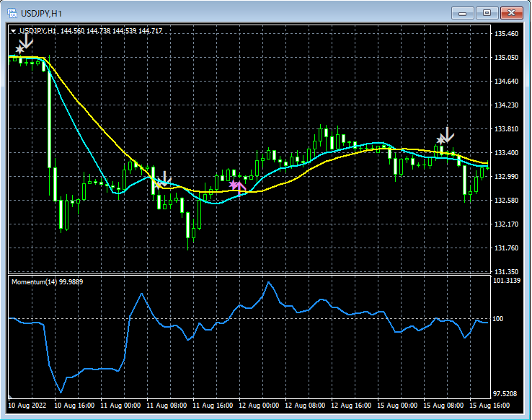Screen dimensions: 532x420
Task: Click the 133.810 price scale label
Action: [x=506, y=128]
